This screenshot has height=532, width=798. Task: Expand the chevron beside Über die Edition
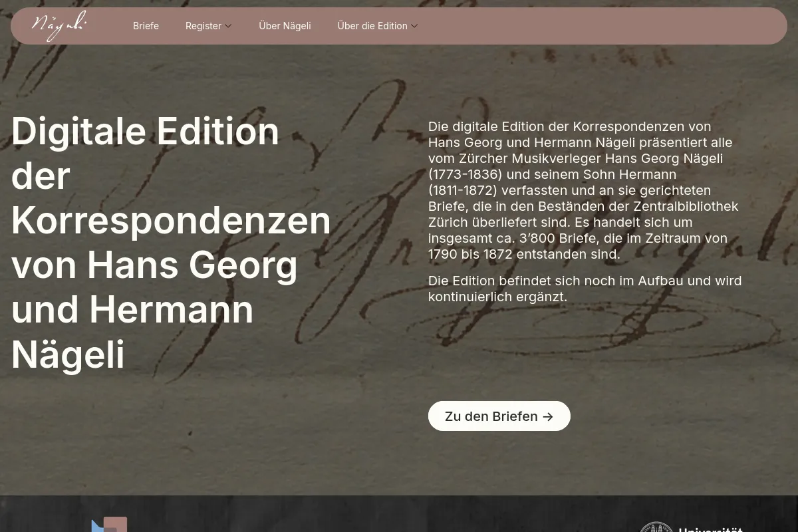pyautogui.click(x=414, y=26)
